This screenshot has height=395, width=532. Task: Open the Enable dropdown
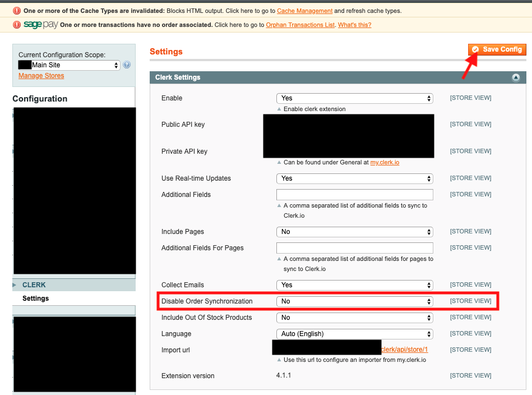coord(355,98)
